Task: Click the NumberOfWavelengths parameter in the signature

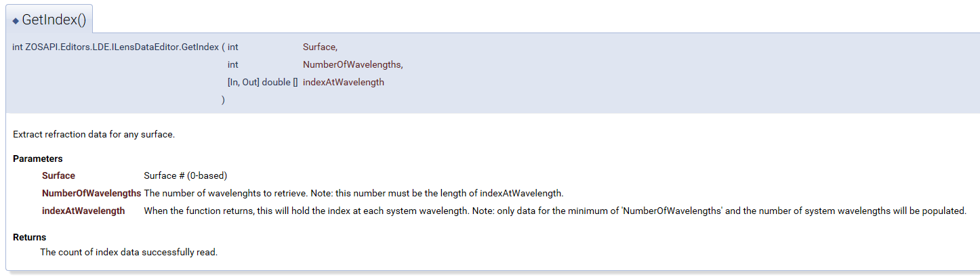Action: (x=352, y=64)
